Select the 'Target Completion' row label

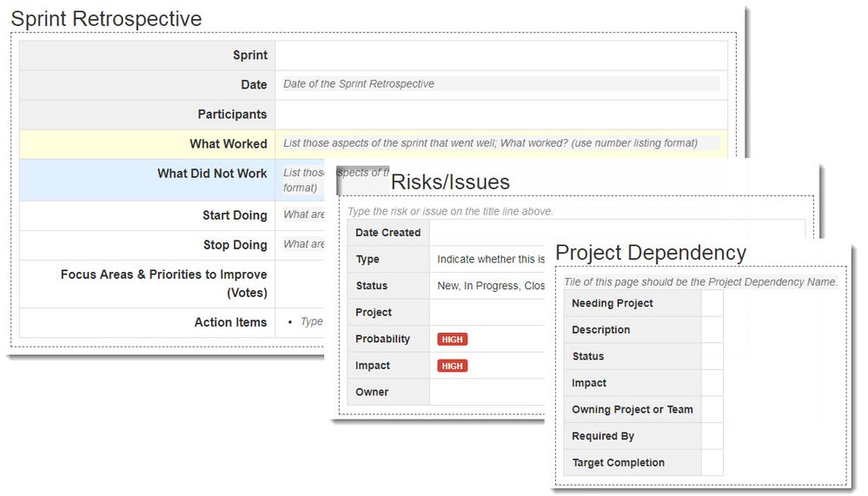point(619,463)
